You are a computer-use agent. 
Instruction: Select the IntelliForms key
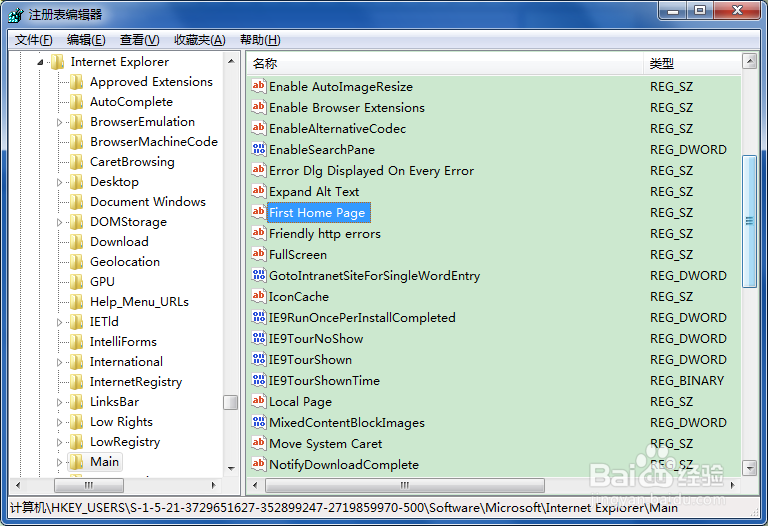pos(123,342)
